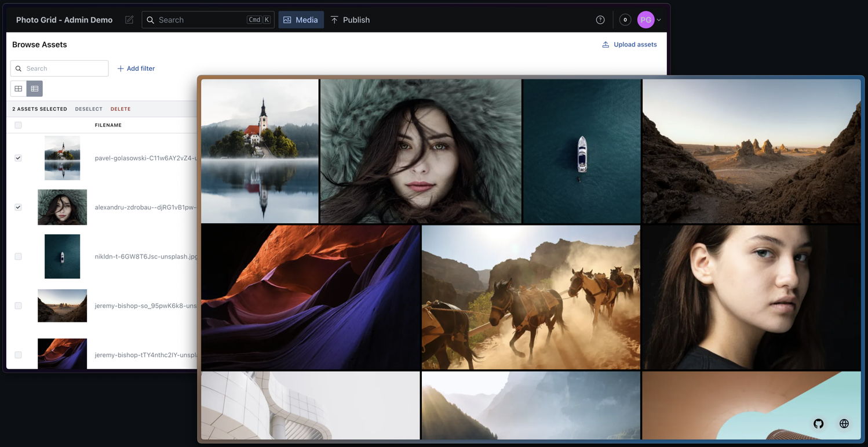Click the magnifier icon in the top search bar

pos(151,20)
